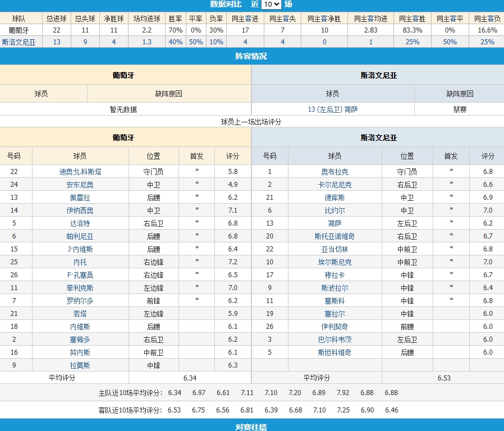
Task: Click player F·孔塞桑 link
Action: pos(80,275)
